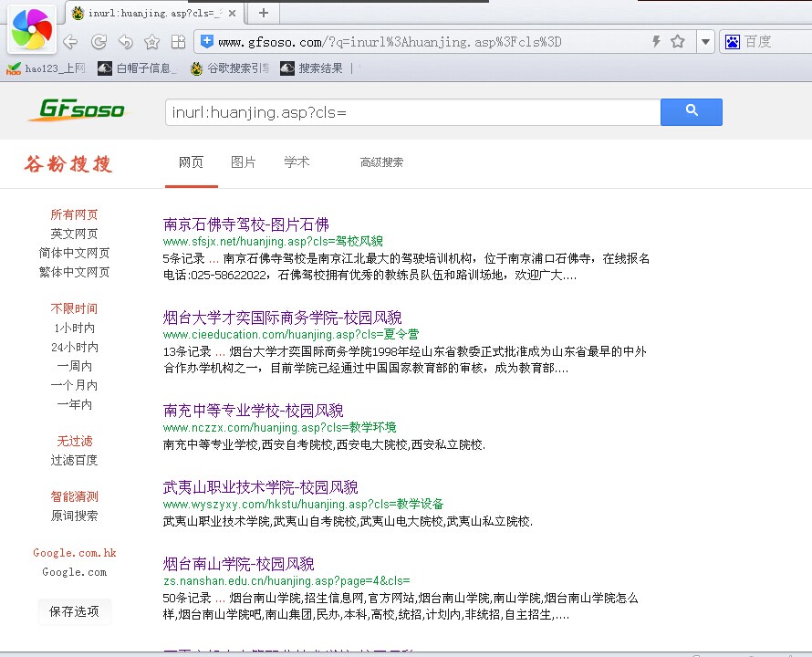The height and width of the screenshot is (657, 812).
Task: Click the search query input field
Action: (412, 112)
